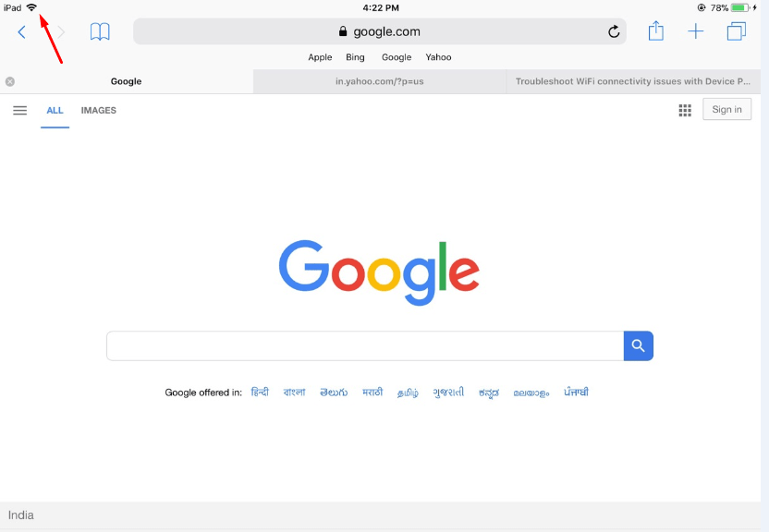Image resolution: width=769 pixels, height=532 pixels.
Task: Open the Apple favorites link
Action: (x=320, y=57)
